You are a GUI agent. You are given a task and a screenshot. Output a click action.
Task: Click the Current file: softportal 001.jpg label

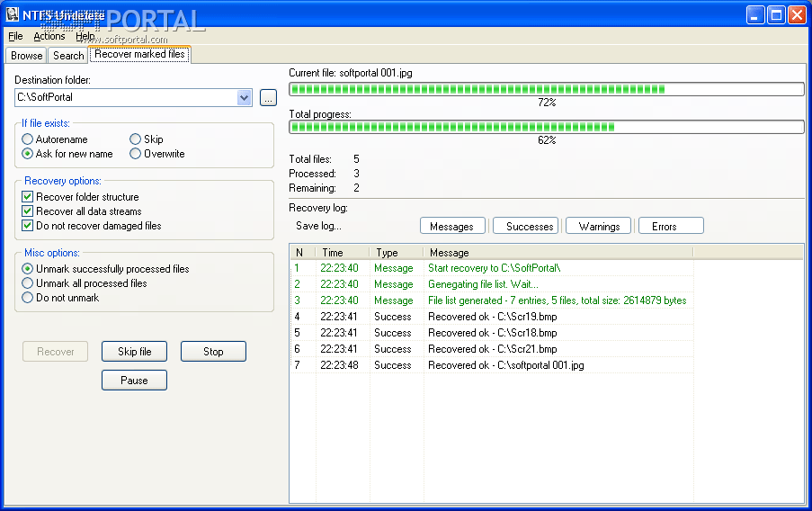(351, 73)
